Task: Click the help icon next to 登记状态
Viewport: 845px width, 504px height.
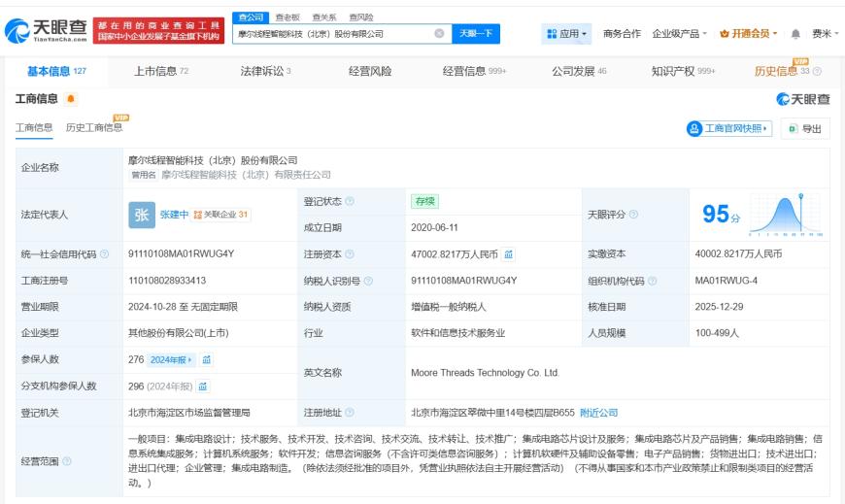Action: click(x=350, y=201)
